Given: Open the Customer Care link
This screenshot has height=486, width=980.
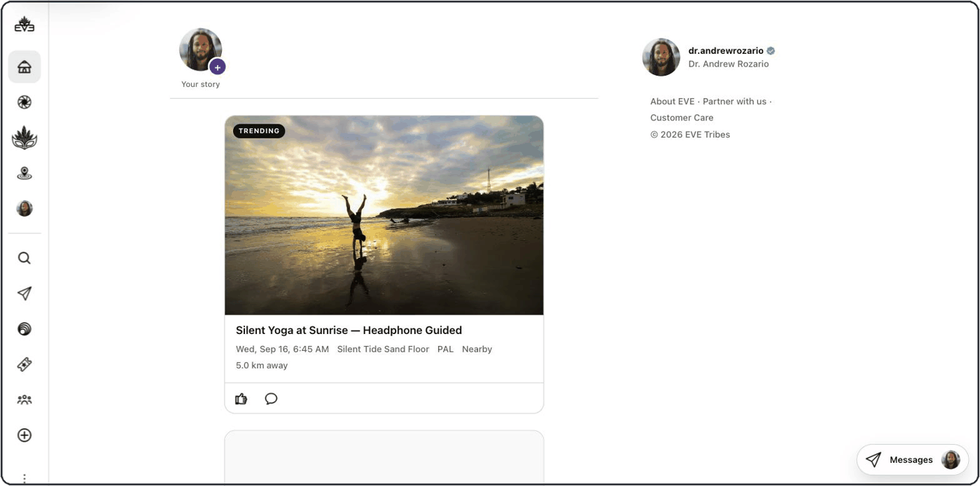Looking at the screenshot, I should (682, 118).
